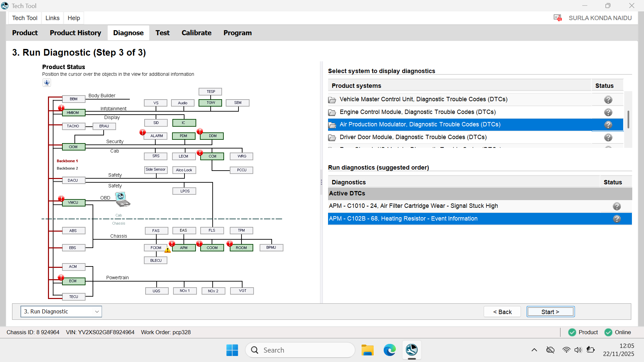Open the Help menu

point(74,18)
